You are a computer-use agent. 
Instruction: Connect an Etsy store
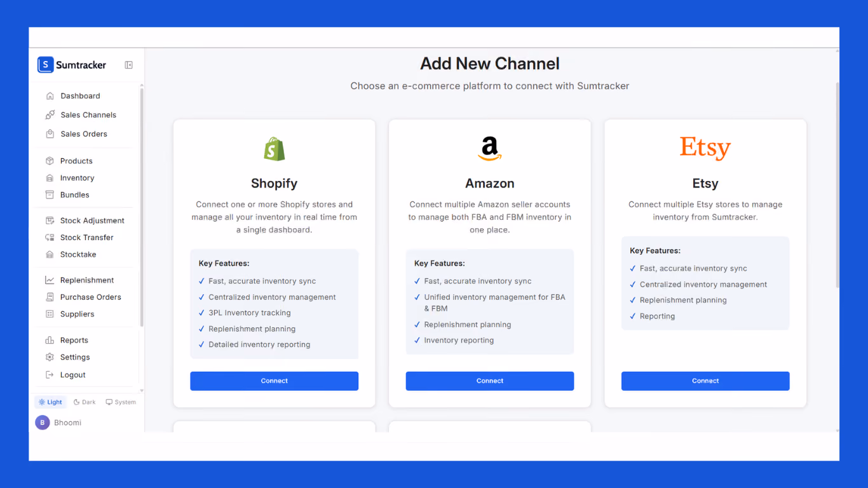click(x=705, y=381)
